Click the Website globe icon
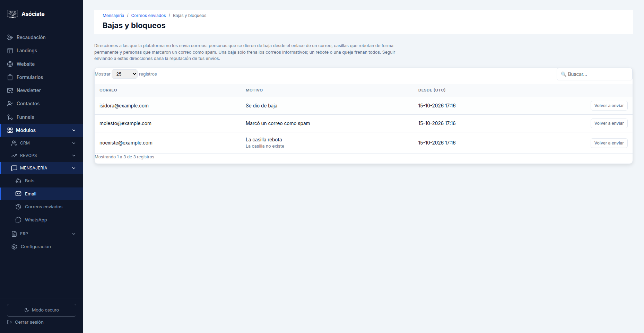Screen dimensions: 644x333 [x=10, y=64]
